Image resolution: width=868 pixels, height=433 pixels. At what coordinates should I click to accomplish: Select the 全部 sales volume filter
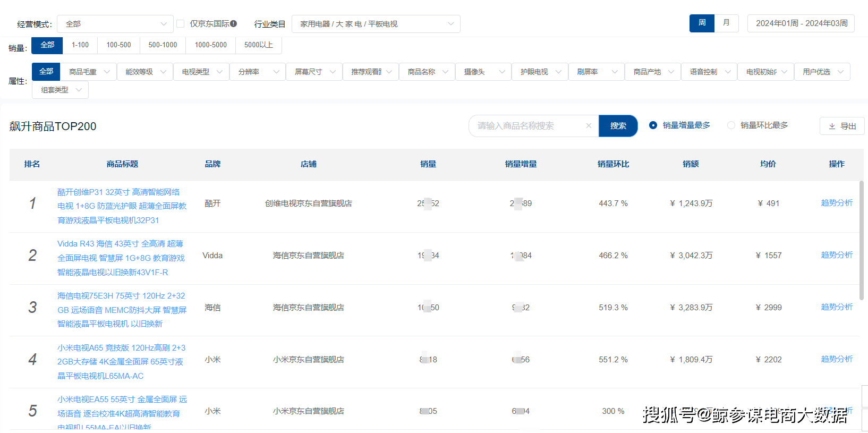coord(47,45)
